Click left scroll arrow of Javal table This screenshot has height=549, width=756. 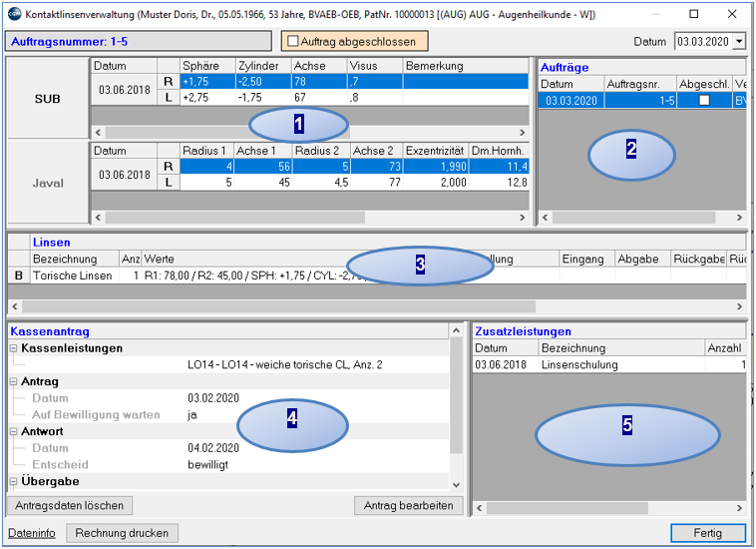[x=99, y=218]
